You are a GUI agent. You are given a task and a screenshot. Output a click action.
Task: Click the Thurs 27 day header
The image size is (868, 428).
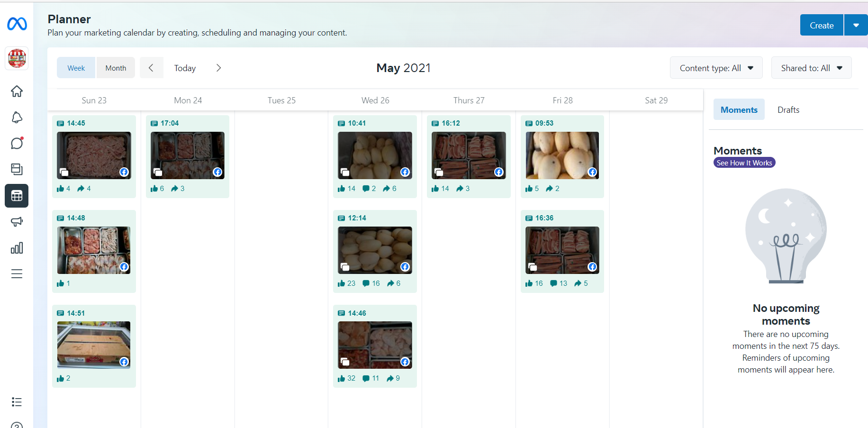click(x=469, y=100)
